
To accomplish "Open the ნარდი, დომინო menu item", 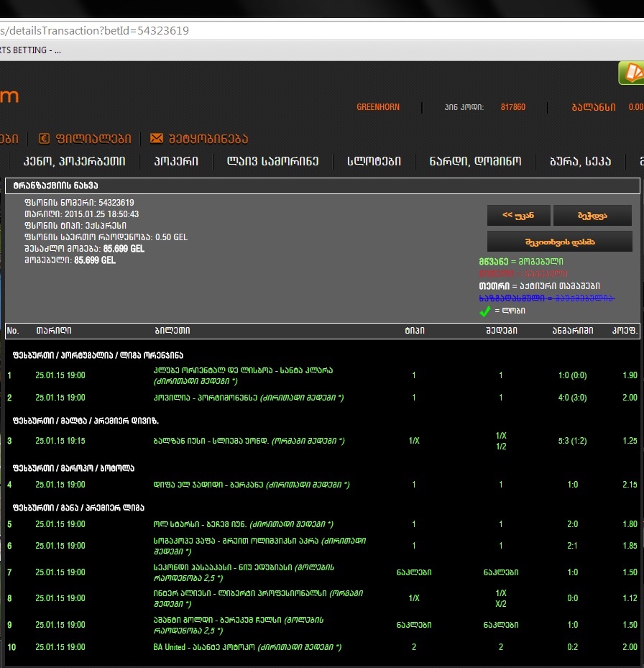I will (475, 162).
